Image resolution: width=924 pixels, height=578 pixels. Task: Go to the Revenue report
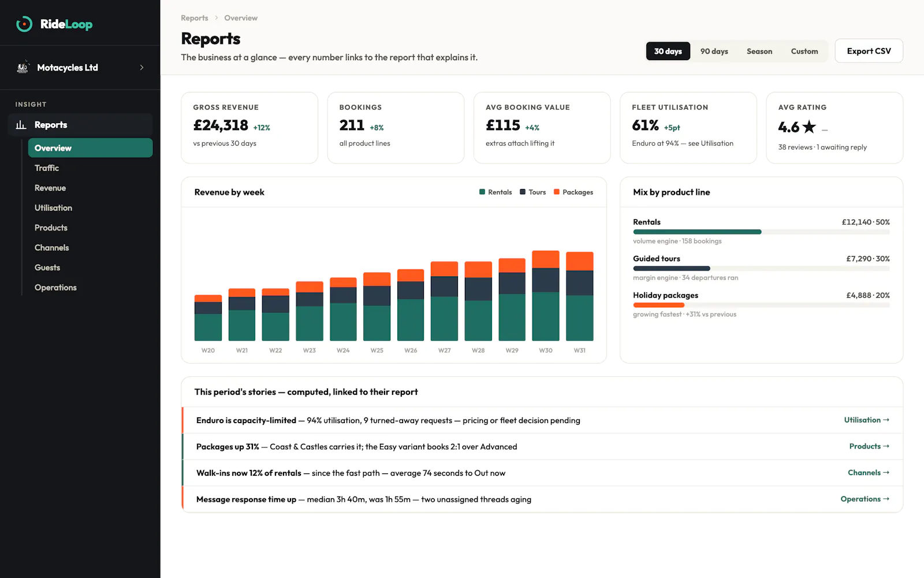(x=91, y=188)
